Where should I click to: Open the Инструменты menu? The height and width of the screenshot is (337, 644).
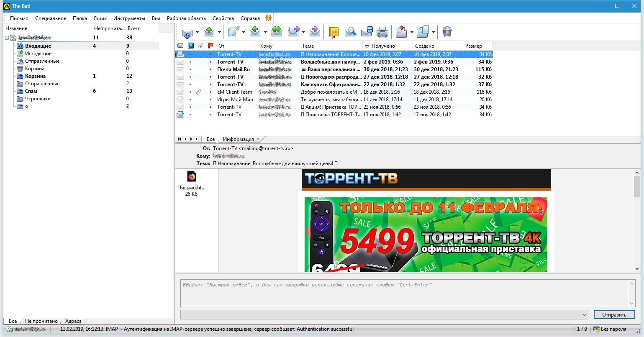tap(129, 18)
